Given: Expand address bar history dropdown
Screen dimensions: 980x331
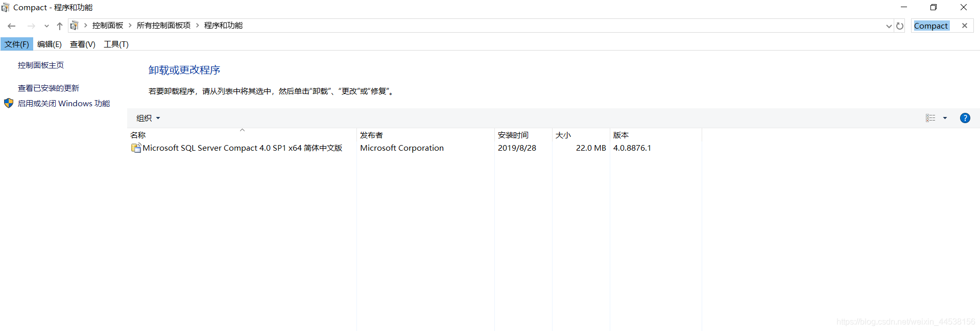Looking at the screenshot, I should (889, 26).
